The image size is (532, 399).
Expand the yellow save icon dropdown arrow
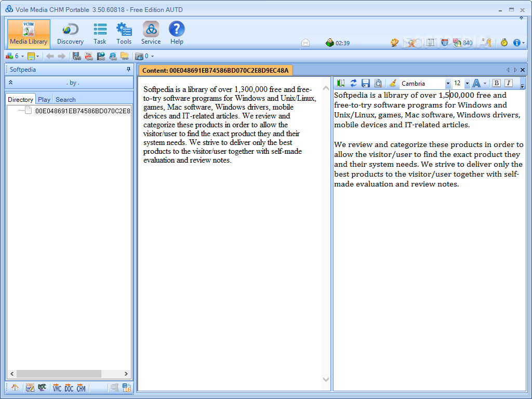point(37,56)
